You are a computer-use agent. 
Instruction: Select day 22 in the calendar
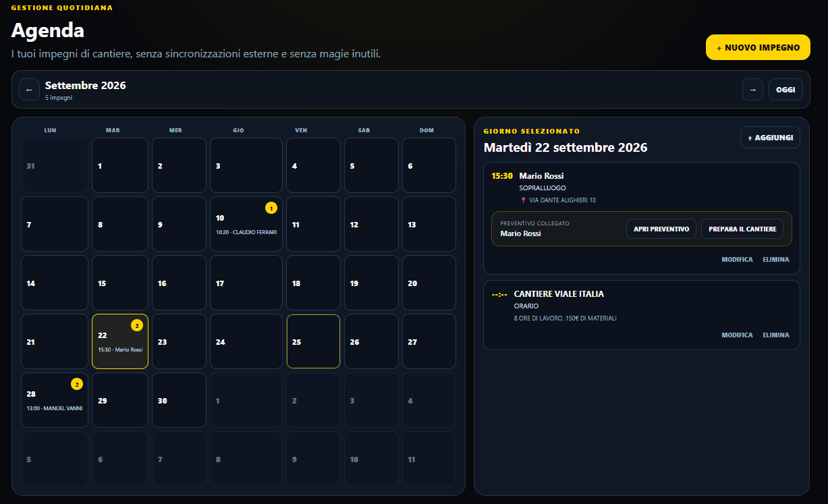pos(120,341)
